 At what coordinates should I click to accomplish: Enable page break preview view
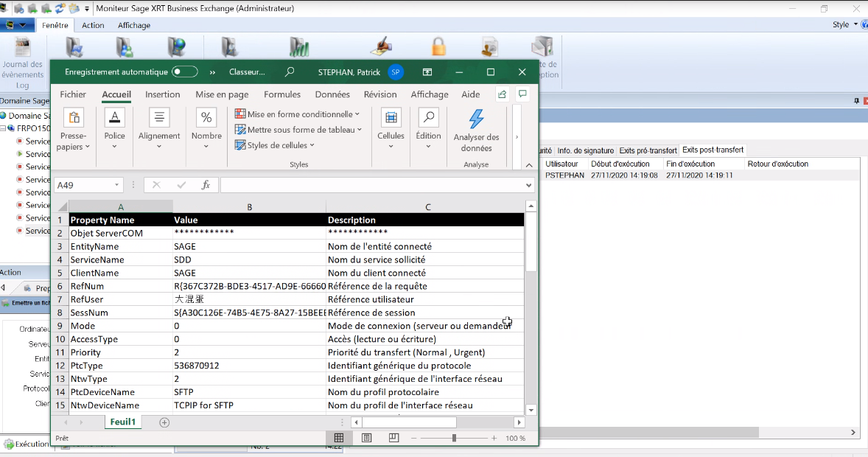click(x=393, y=438)
